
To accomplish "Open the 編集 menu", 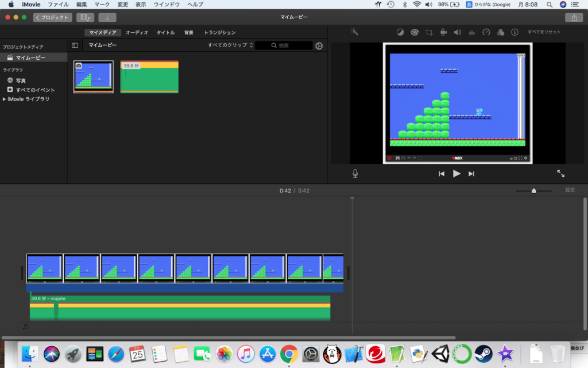I will 82,5.
